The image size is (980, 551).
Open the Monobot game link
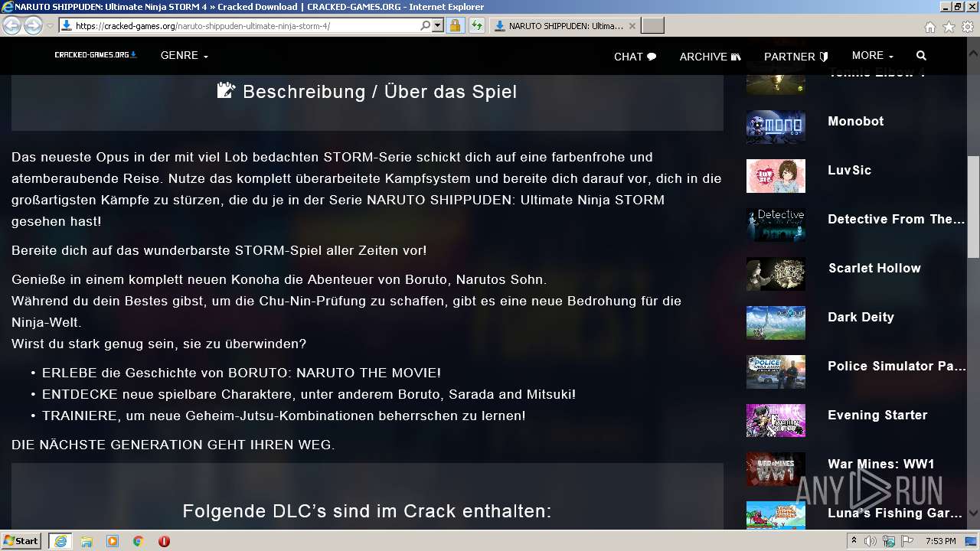tap(855, 121)
